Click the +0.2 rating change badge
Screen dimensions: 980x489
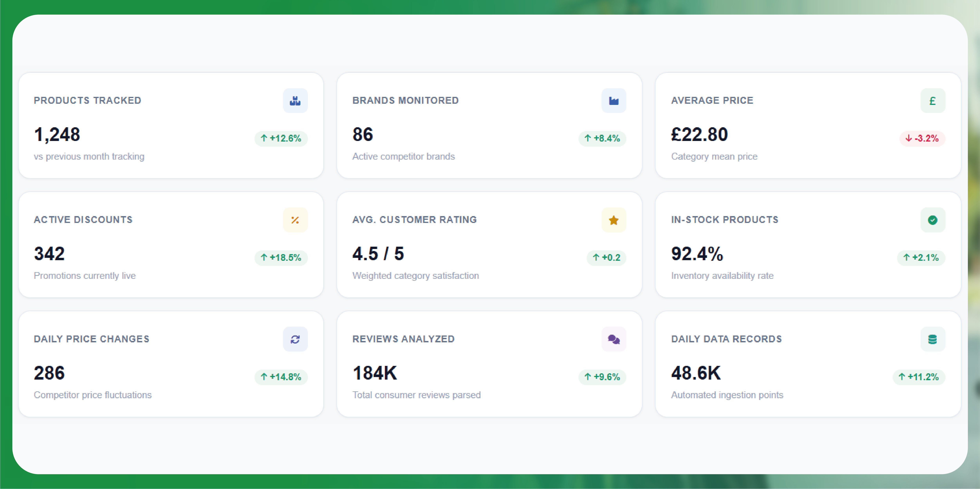tap(606, 258)
